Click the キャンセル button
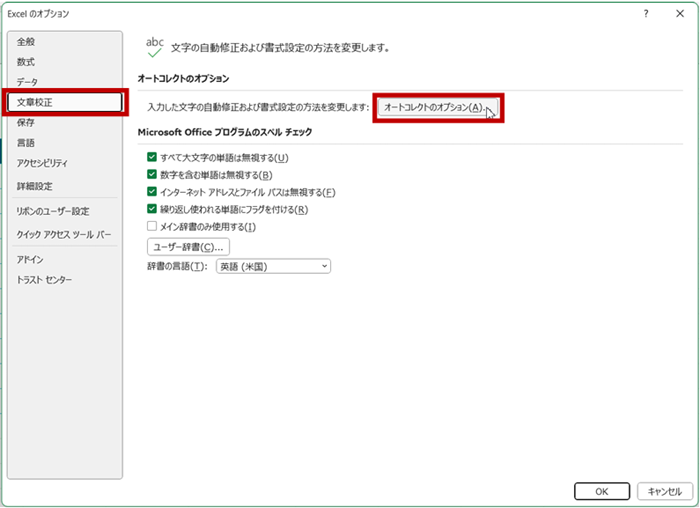Screen dimensions: 700x508 point(664,491)
